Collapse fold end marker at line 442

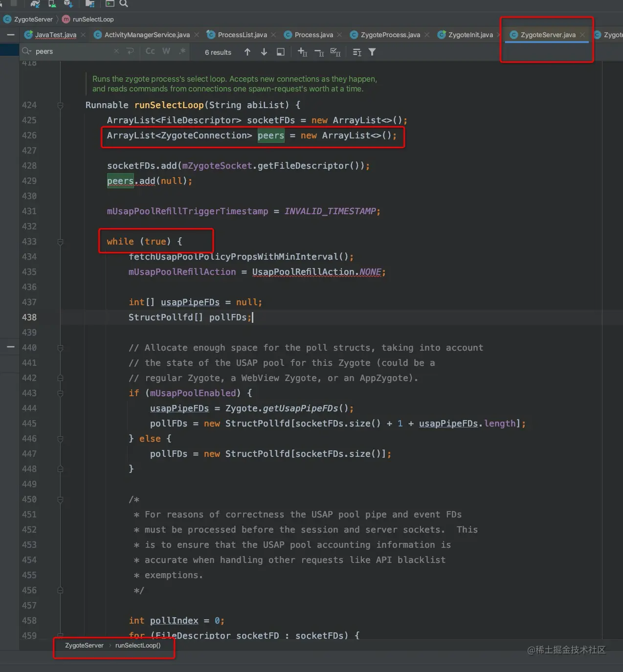point(60,378)
